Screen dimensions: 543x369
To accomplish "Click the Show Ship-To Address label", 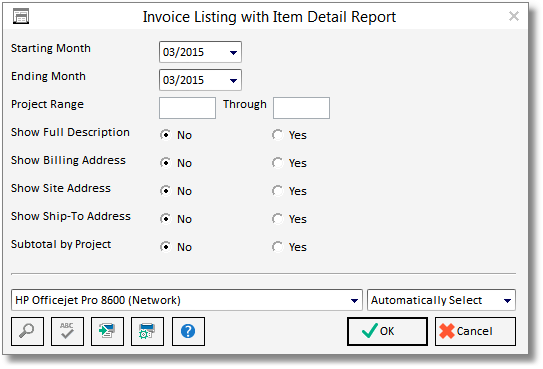I will pyautogui.click(x=71, y=216).
